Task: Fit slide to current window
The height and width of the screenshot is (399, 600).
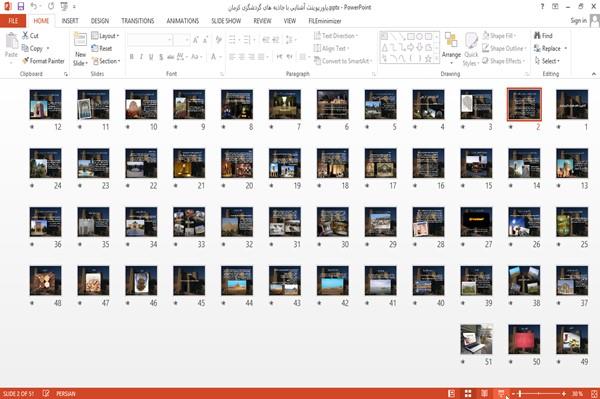Action: coord(594,393)
